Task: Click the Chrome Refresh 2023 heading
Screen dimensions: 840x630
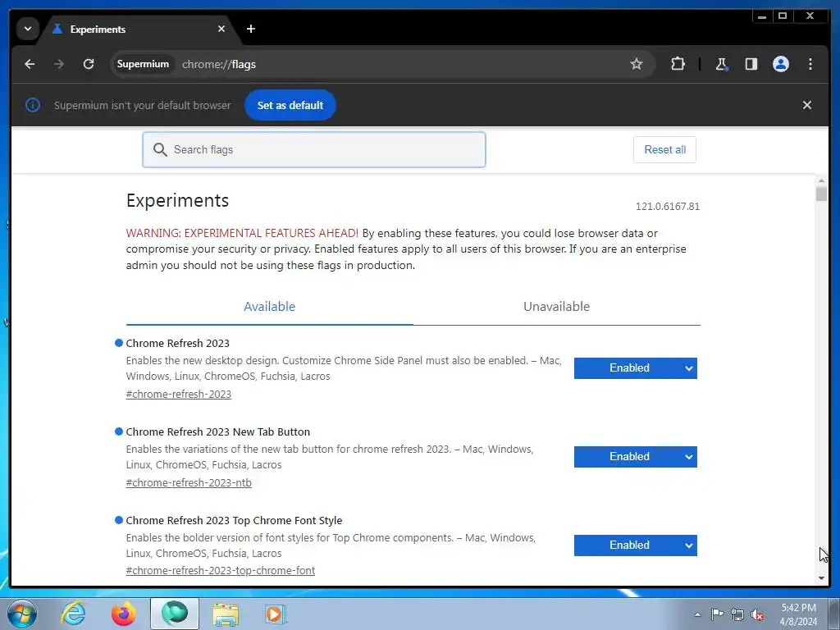Action: (177, 343)
